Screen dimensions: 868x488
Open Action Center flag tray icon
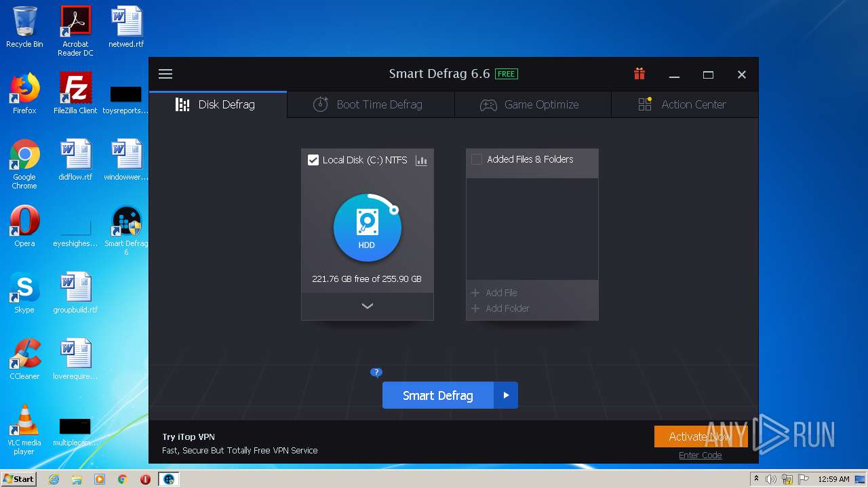coord(803,479)
